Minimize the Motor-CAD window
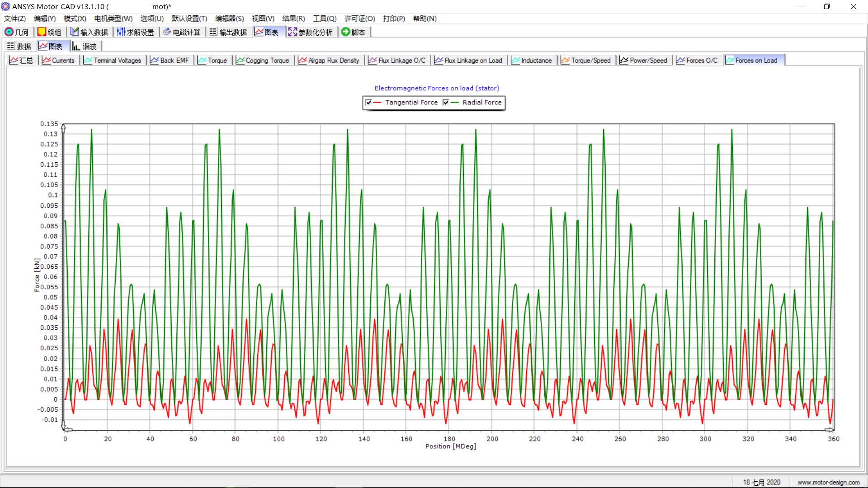Image resolution: width=868 pixels, height=488 pixels. point(800,6)
